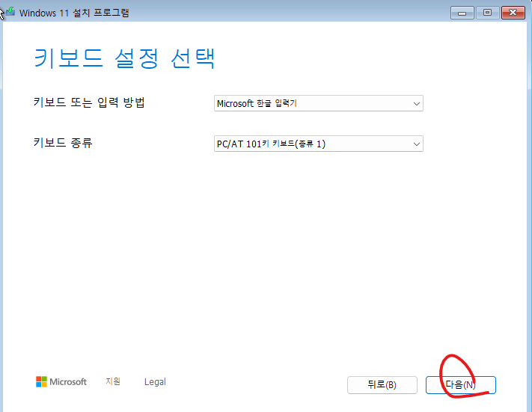The height and width of the screenshot is (412, 532).
Task: Click the Microsoft logo
Action: click(x=61, y=382)
